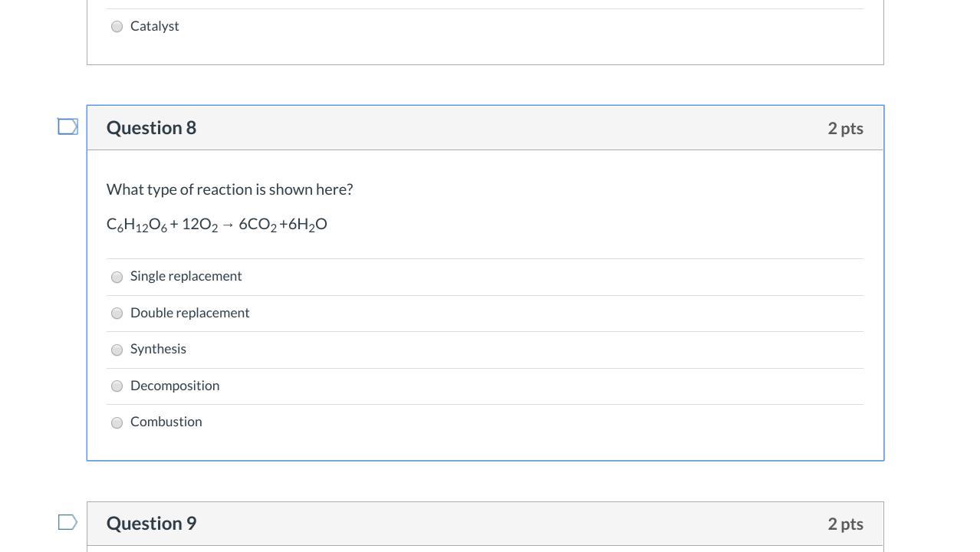Click the 2 pts label of Question 9
The height and width of the screenshot is (552, 980).
coord(845,524)
